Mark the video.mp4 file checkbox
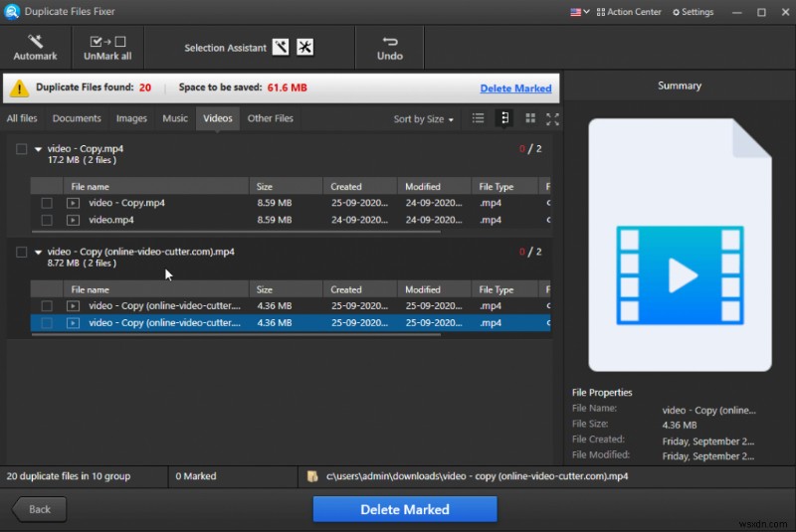Screen dimensions: 796x532 pyautogui.click(x=47, y=219)
